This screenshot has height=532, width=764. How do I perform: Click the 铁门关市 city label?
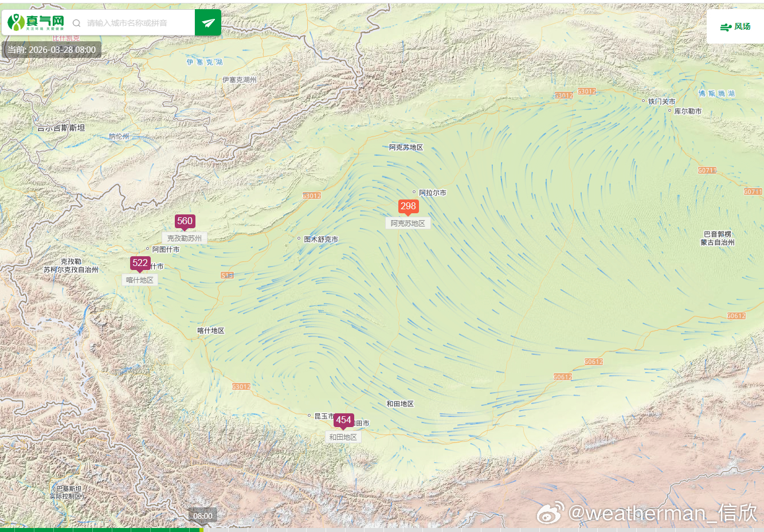[661, 101]
